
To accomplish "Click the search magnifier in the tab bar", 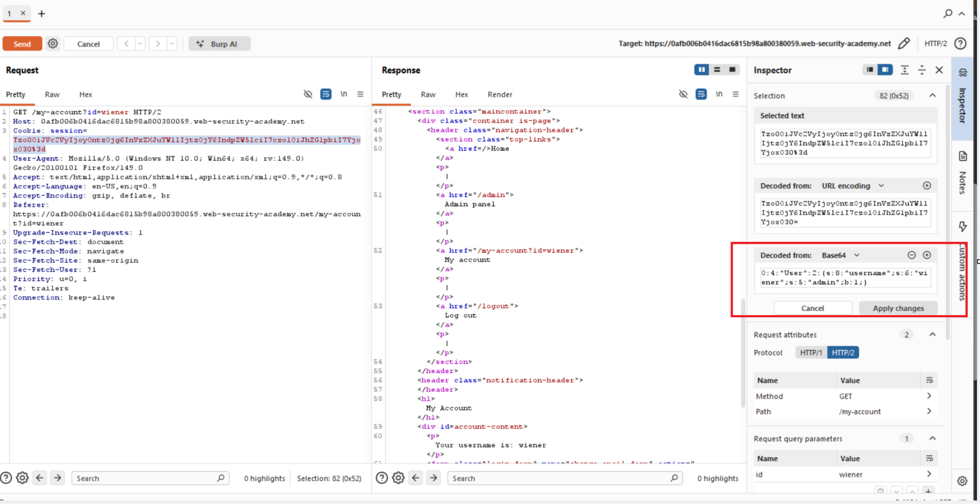I will 948,14.
